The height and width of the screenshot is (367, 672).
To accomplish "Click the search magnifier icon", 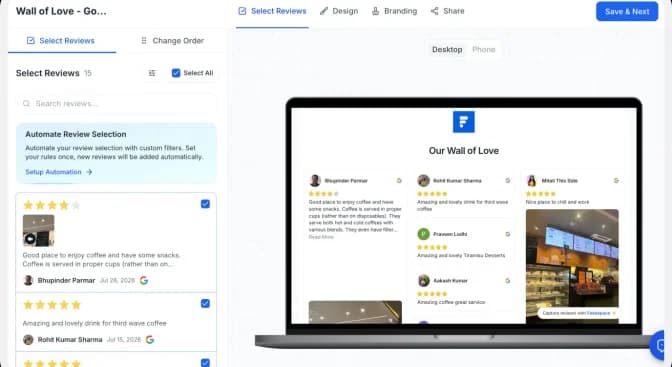I will click(26, 103).
